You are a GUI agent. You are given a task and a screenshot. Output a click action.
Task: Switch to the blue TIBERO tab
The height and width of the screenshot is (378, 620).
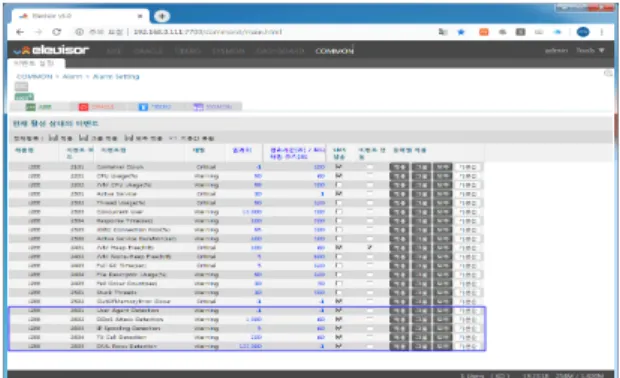point(155,107)
